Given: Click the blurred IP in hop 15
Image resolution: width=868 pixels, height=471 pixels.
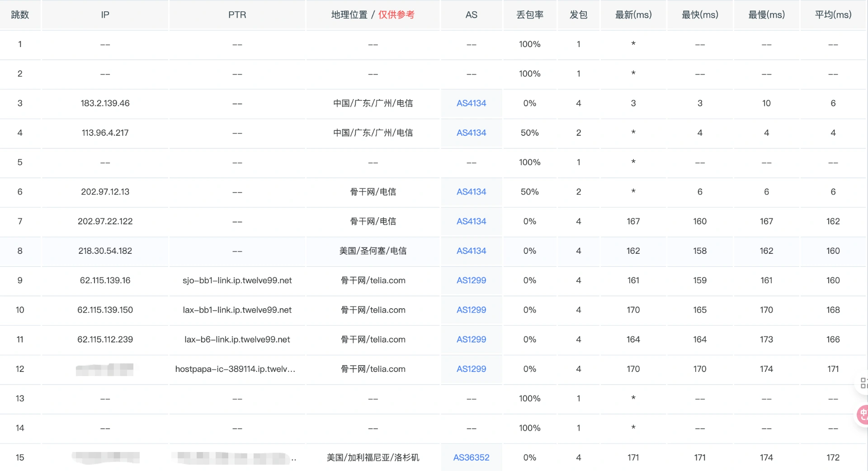Looking at the screenshot, I should pos(105,457).
